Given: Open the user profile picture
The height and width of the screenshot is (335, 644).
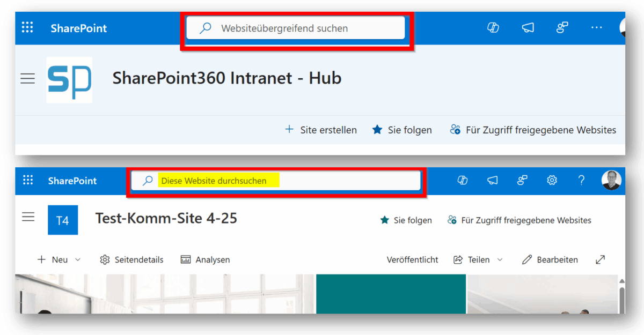Looking at the screenshot, I should (x=611, y=181).
